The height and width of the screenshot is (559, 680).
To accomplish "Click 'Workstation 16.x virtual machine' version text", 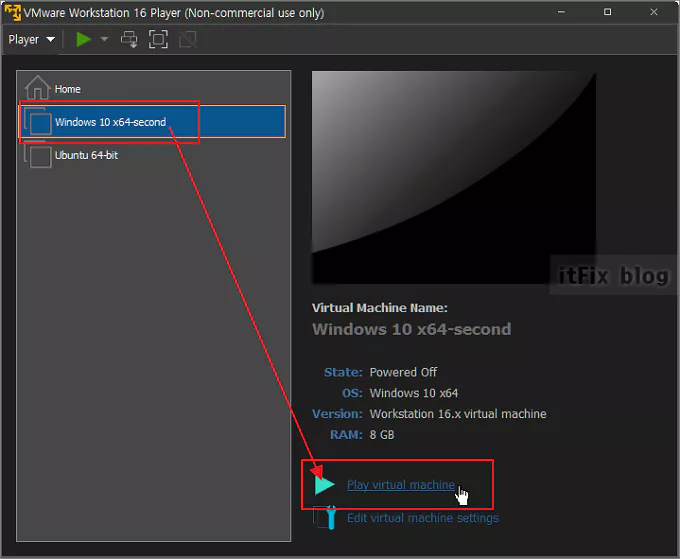I will tap(458, 414).
